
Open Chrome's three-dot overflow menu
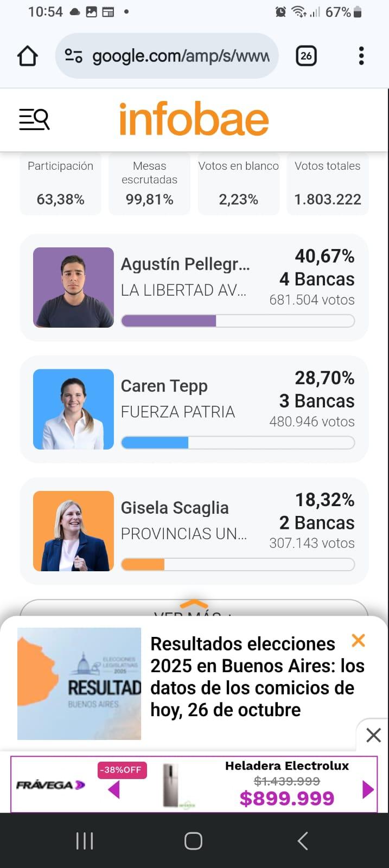coord(361,56)
